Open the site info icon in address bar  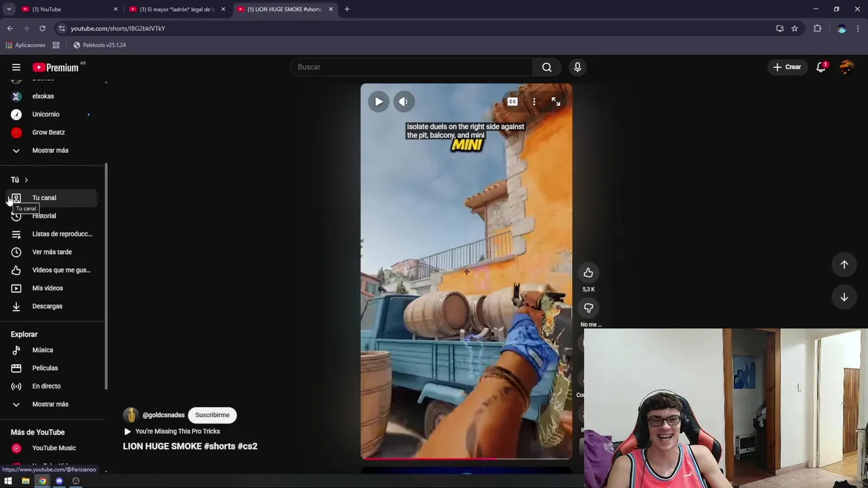tap(62, 28)
